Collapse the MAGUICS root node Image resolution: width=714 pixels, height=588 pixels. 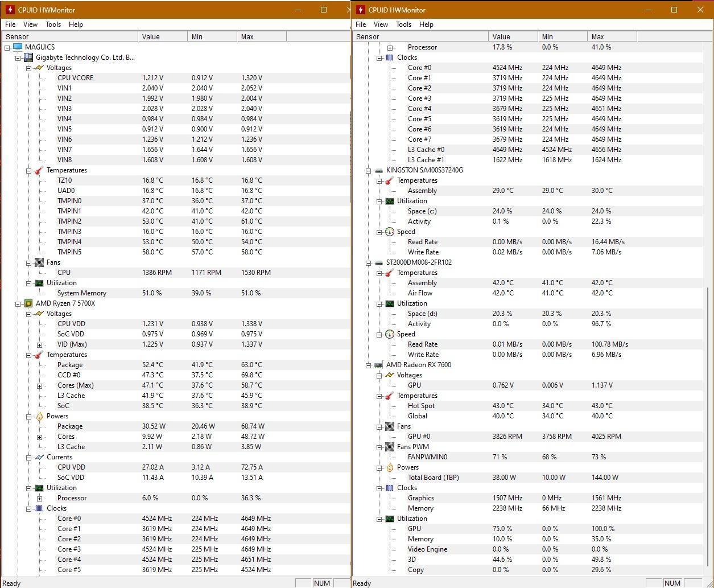point(7,47)
